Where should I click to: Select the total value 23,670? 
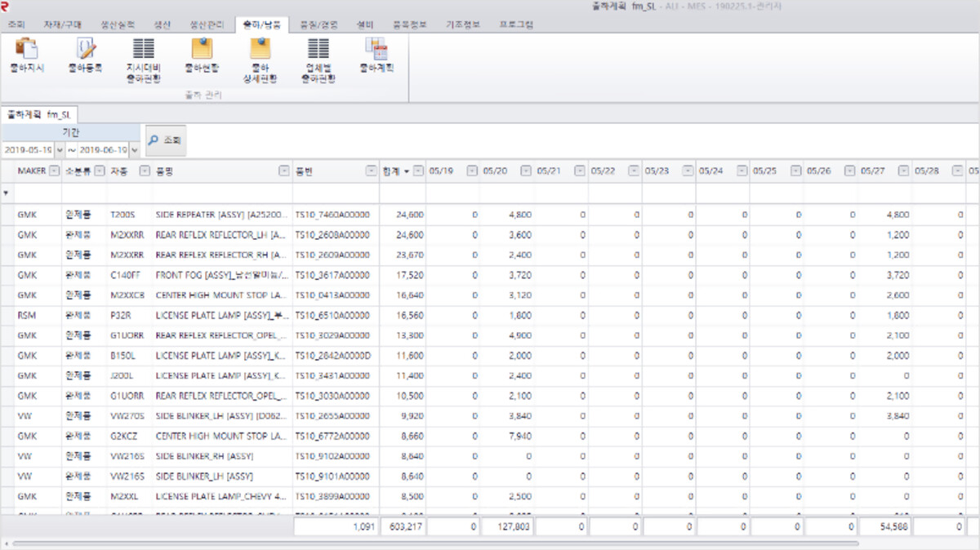[402, 254]
